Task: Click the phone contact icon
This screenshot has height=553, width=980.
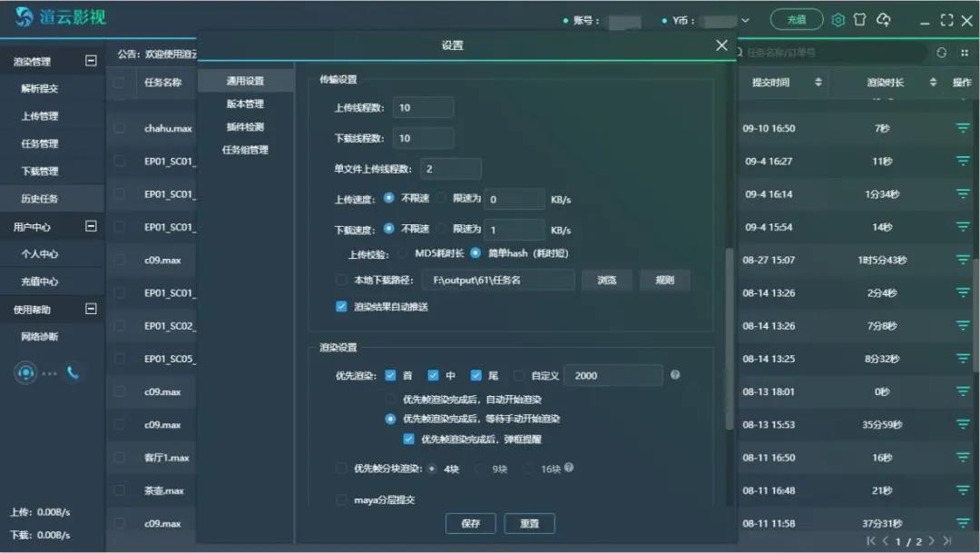Action: [x=73, y=372]
